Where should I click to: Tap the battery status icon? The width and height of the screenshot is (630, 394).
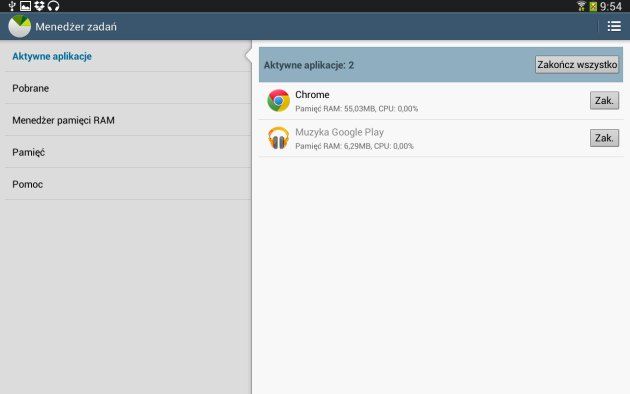pos(593,6)
